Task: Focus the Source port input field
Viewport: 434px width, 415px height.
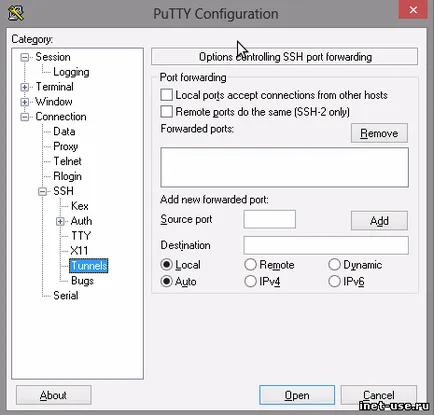Action: [x=270, y=219]
